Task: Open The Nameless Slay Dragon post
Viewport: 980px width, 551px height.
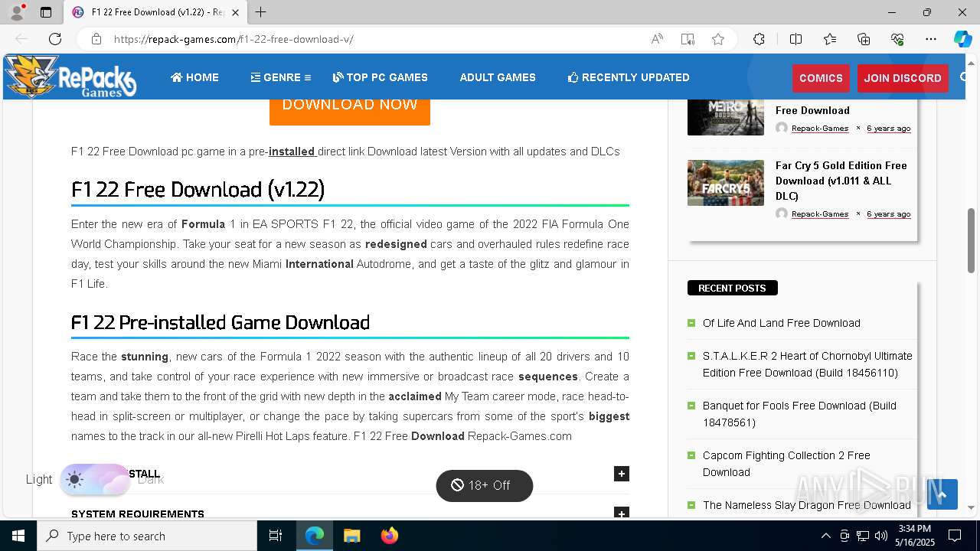Action: [807, 505]
